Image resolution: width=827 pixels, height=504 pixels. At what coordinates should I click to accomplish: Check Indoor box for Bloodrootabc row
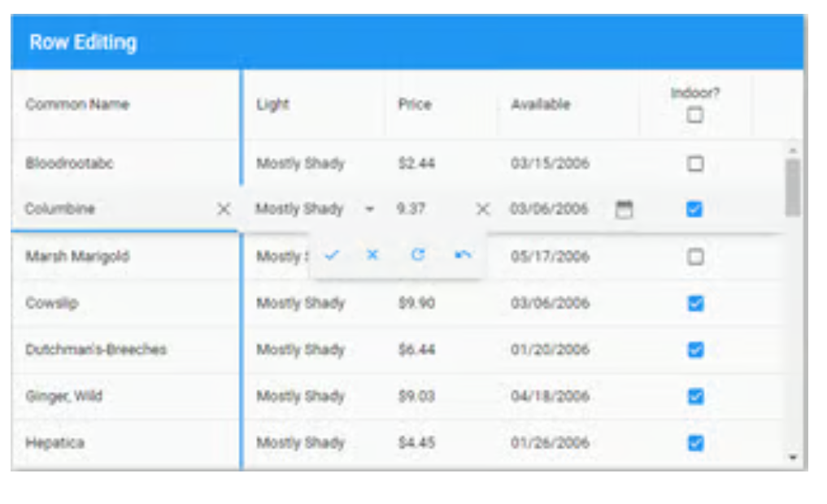pos(694,164)
